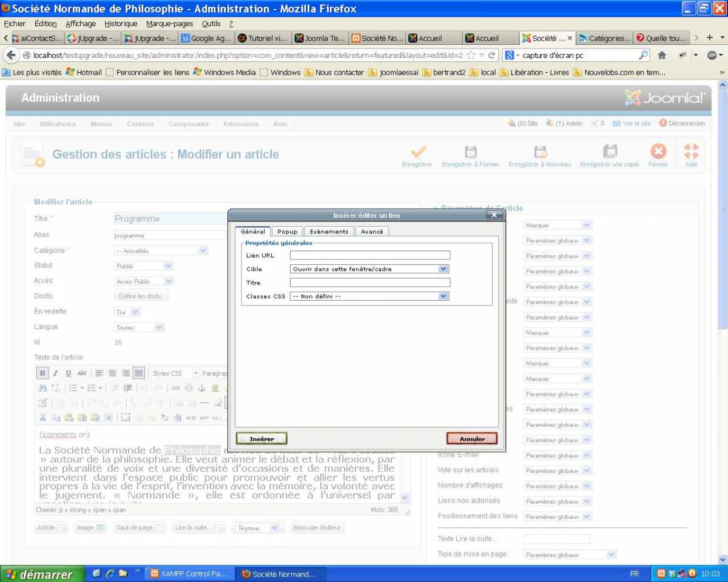Click the scissors Cut icon in the editor
The width and height of the screenshot is (728, 582).
point(42,417)
